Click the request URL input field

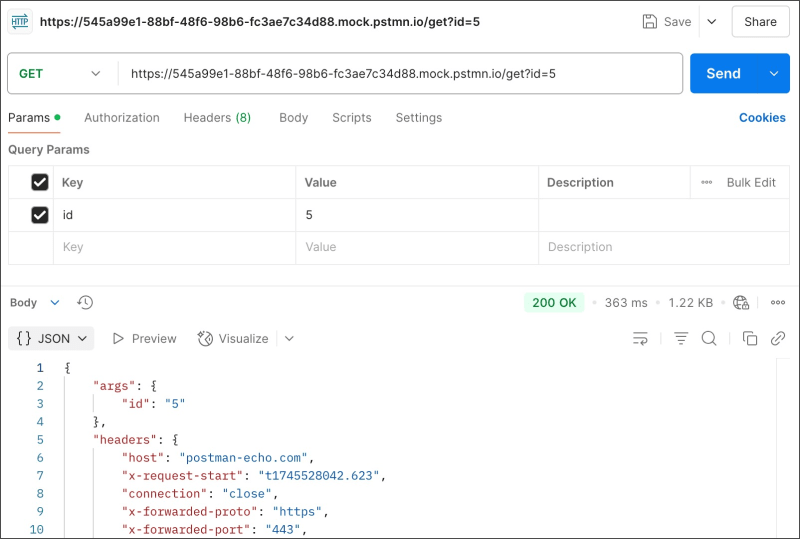pyautogui.click(x=400, y=73)
